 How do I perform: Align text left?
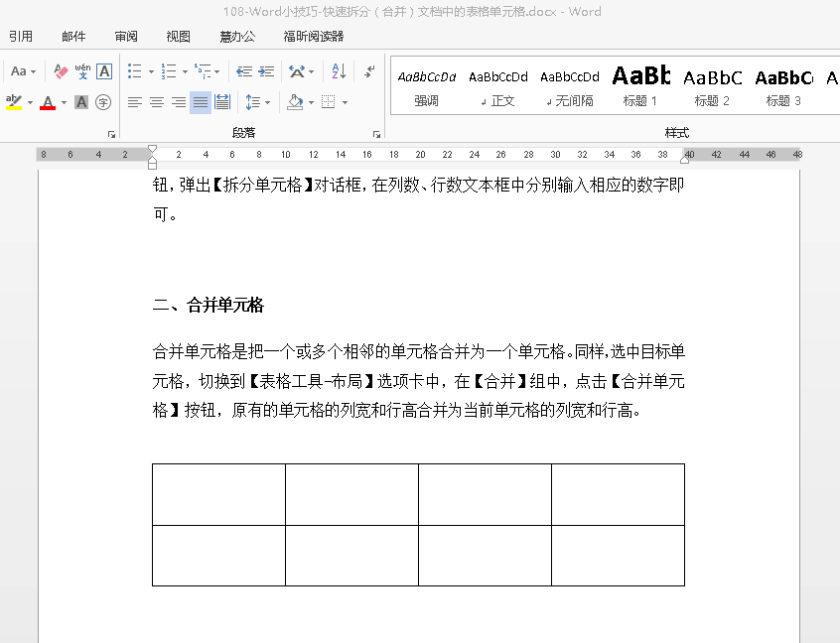(x=134, y=102)
